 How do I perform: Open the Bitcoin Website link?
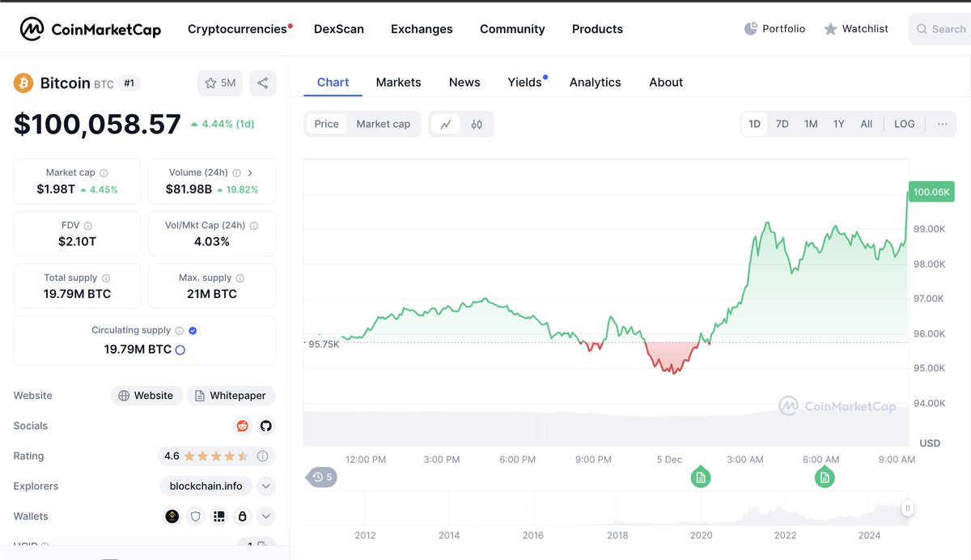146,396
